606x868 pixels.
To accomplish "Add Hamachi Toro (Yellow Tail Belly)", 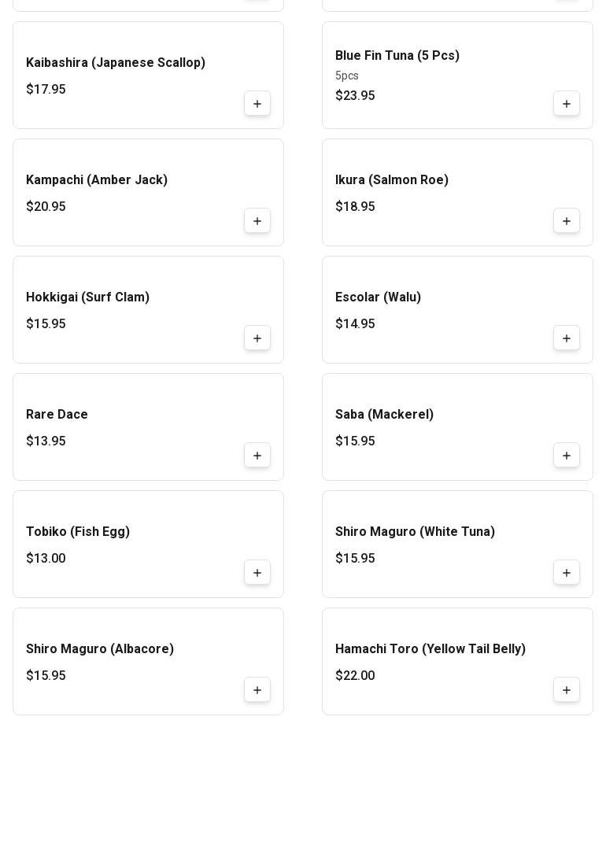I will point(567,690).
